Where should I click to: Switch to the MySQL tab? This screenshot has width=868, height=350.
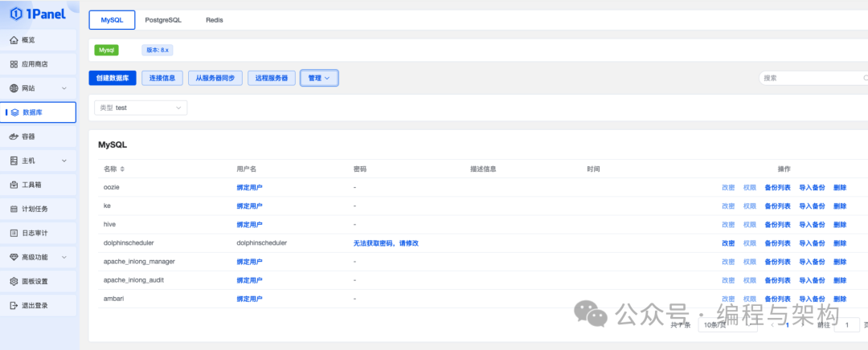[x=113, y=20]
